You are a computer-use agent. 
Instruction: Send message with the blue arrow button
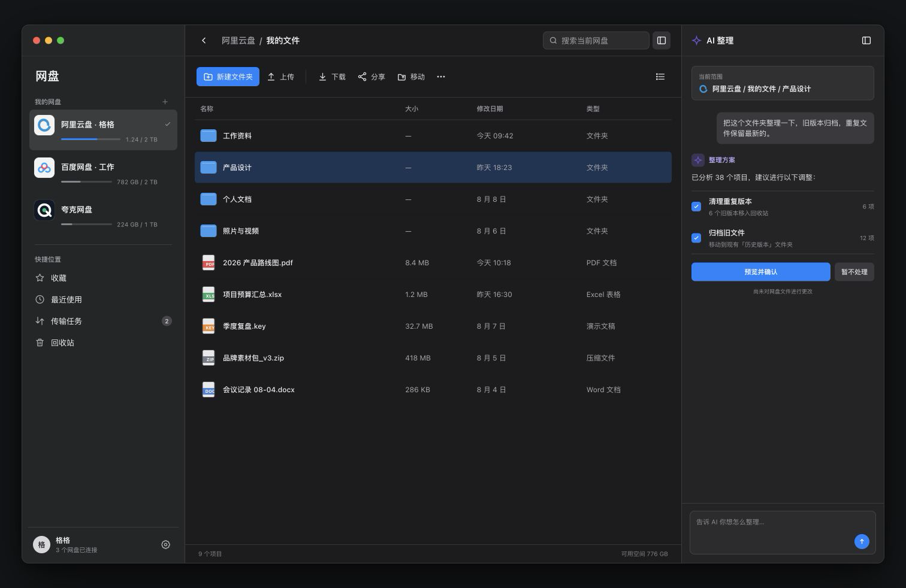(x=862, y=541)
